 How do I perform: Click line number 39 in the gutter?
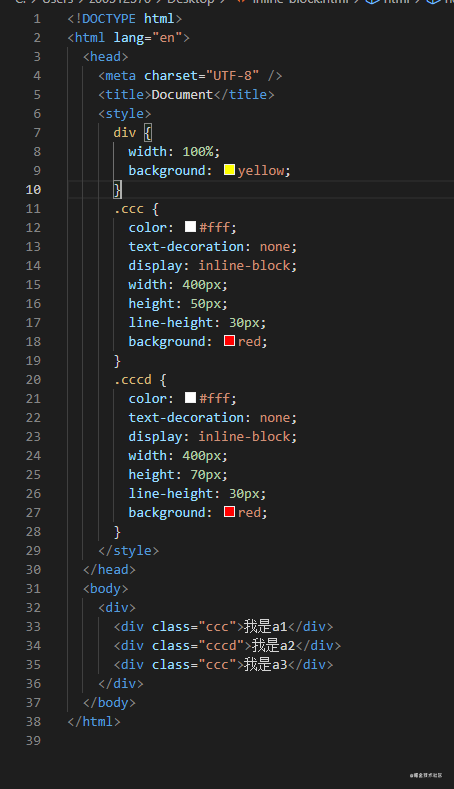pyautogui.click(x=33, y=741)
